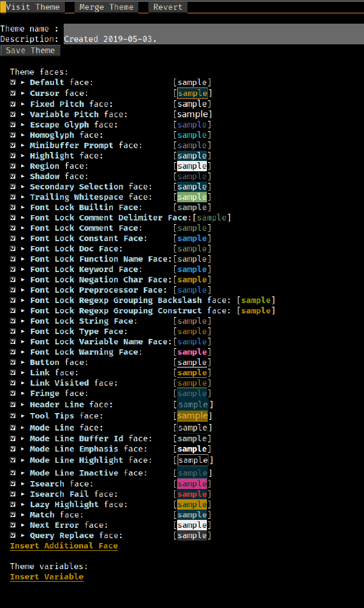Toggle the Link face checkbox

[13, 372]
